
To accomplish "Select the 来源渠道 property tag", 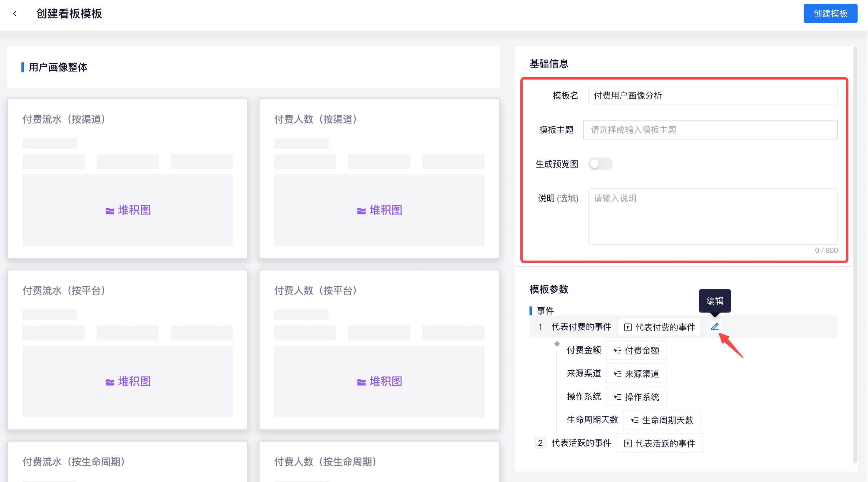I will point(636,374).
